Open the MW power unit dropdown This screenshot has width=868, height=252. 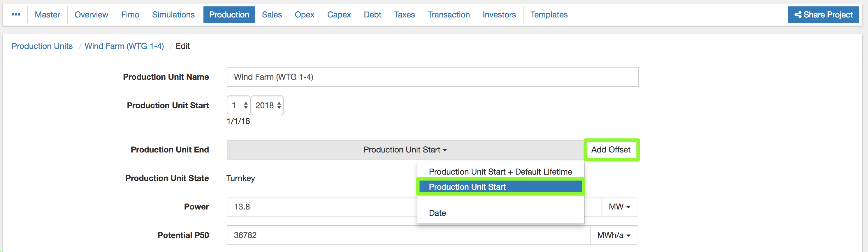tap(619, 207)
